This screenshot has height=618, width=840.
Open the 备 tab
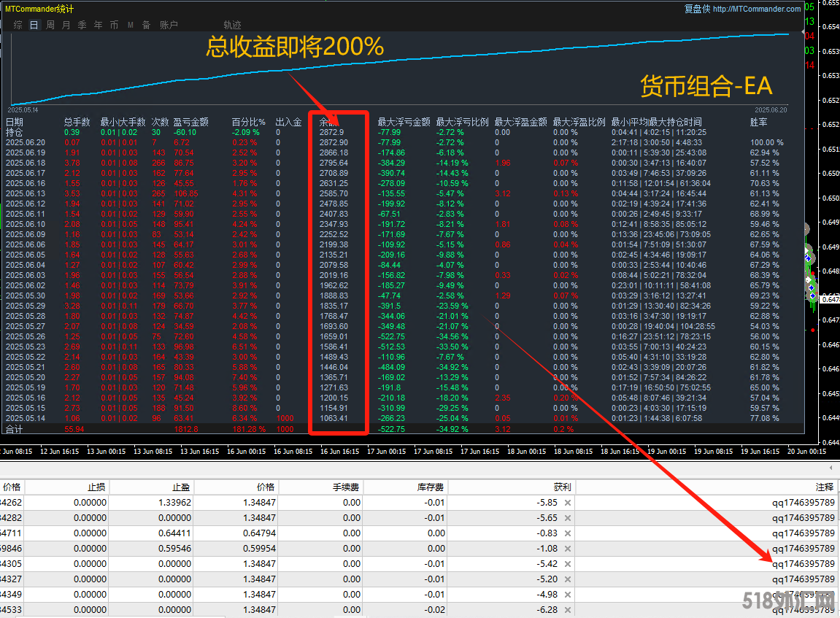pos(146,25)
